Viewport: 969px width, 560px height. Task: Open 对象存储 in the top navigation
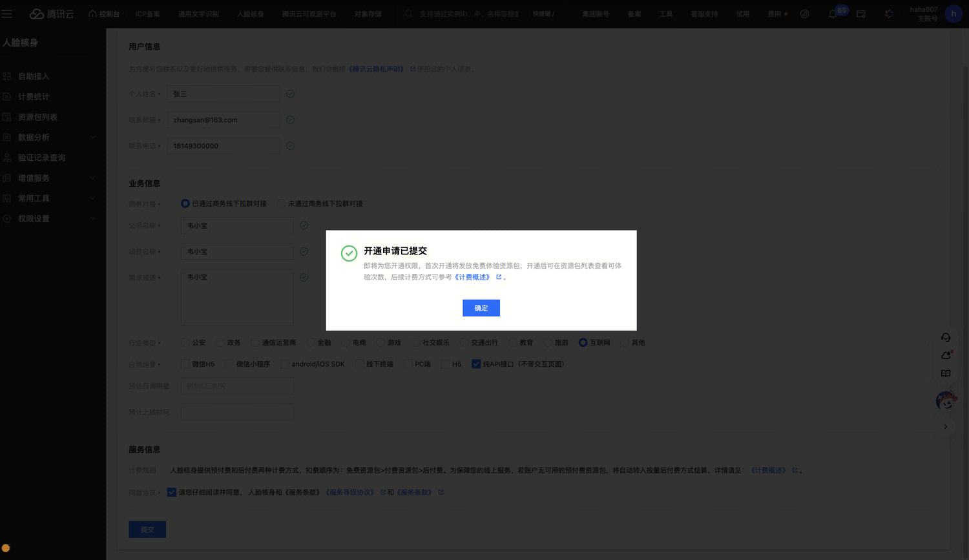pos(368,14)
